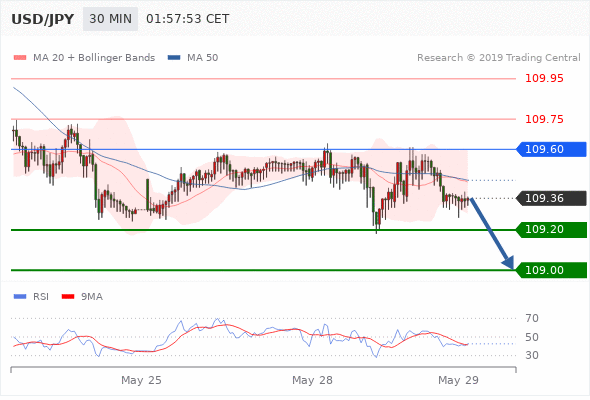This screenshot has height=400, width=590.
Task: Click the green 109.20 support tag
Action: click(551, 230)
